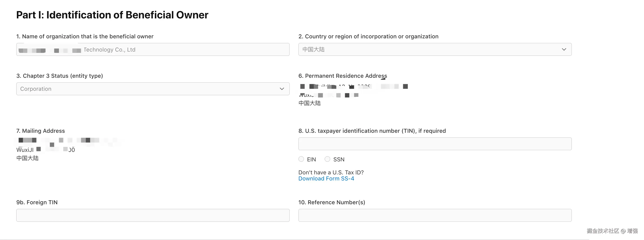Viewport: 644px width, 240px height.
Task: Click chevron arrow on country dropdown
Action: 564,50
